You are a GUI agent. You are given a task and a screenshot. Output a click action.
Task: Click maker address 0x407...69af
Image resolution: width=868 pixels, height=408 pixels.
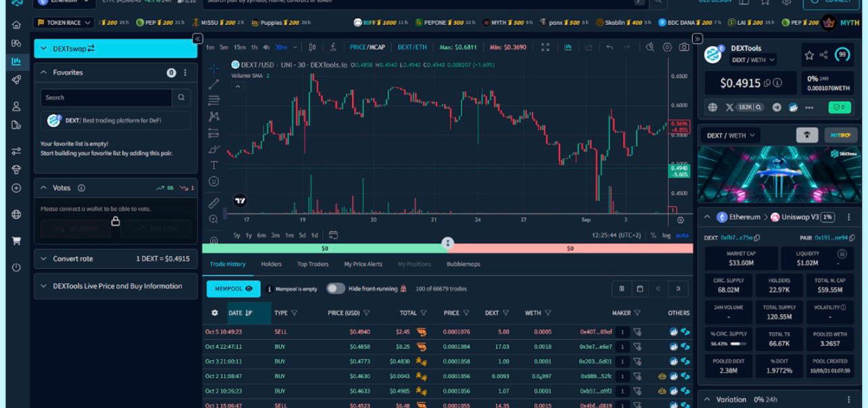pos(596,332)
